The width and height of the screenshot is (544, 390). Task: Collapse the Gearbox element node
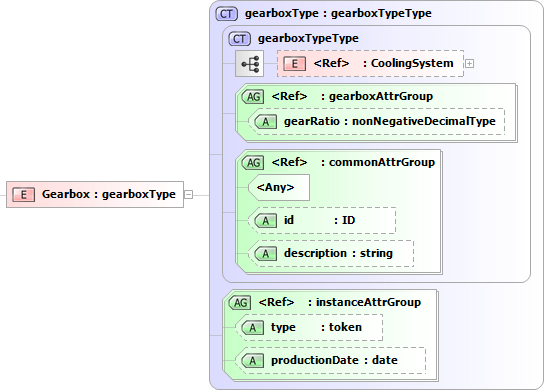point(188,195)
